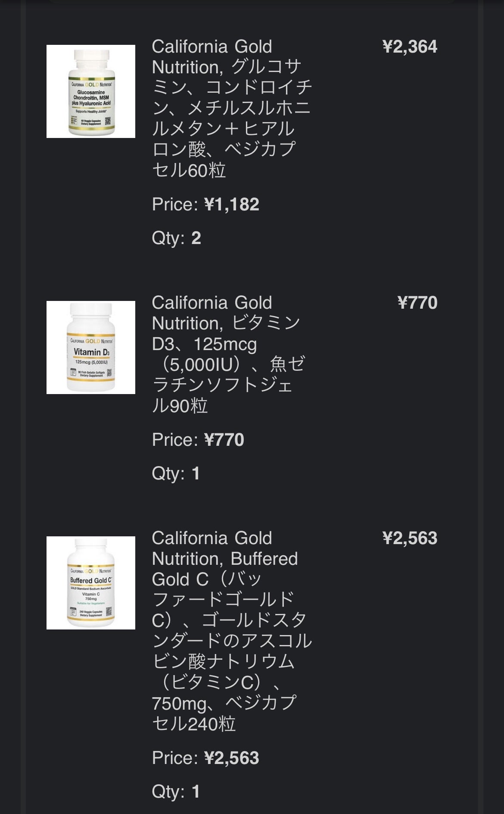The width and height of the screenshot is (504, 814).
Task: Click the Vitamin D3 125mcg product title
Action: (228, 354)
